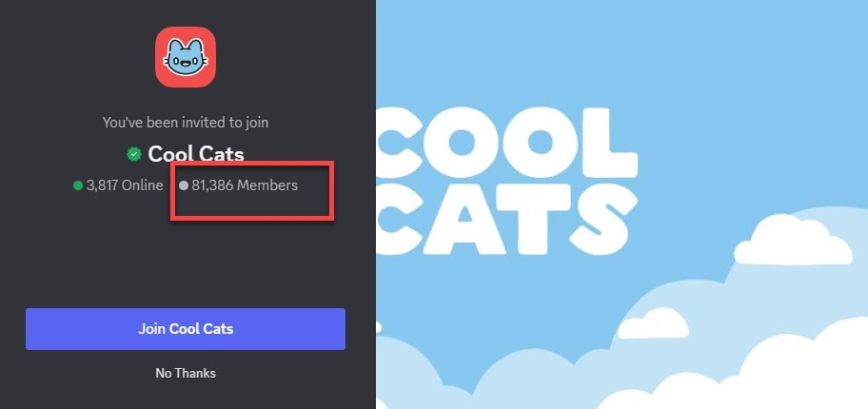Click the 81,386 Members count text

[x=245, y=185]
